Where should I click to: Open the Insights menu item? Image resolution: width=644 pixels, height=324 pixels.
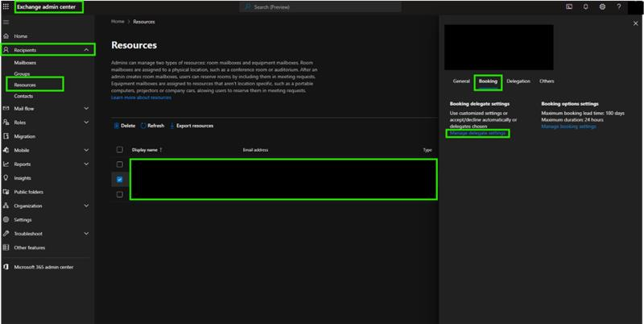(x=23, y=178)
